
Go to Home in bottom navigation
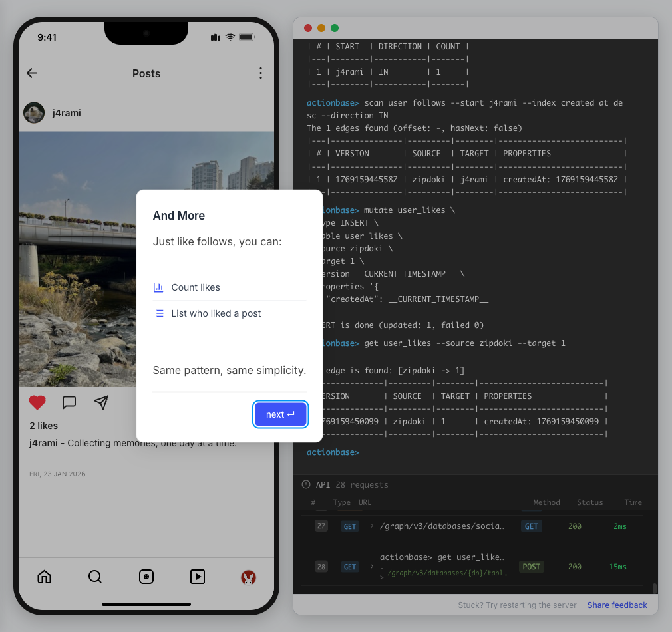[x=44, y=577]
